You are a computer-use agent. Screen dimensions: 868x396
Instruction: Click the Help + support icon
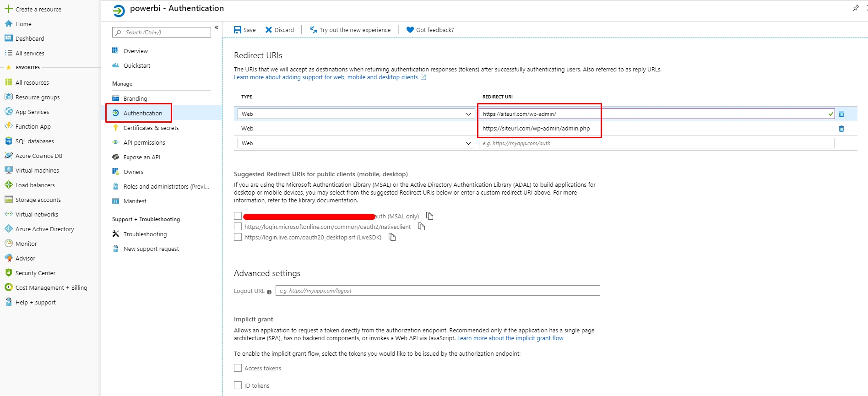(8, 302)
